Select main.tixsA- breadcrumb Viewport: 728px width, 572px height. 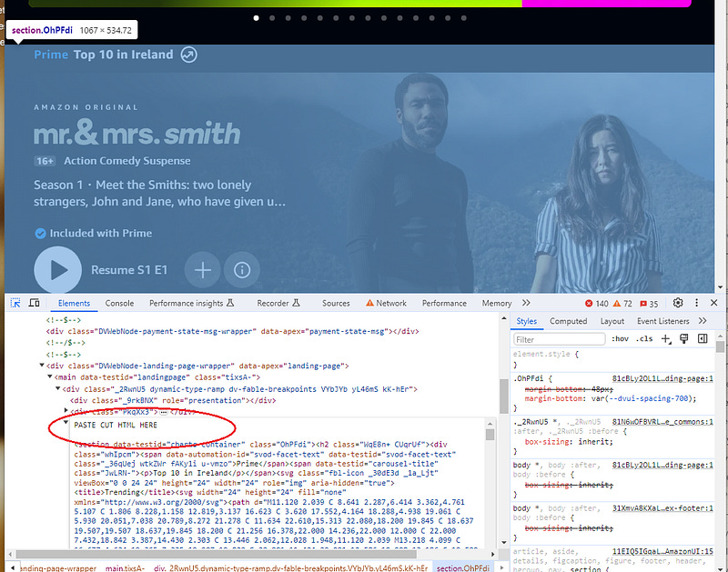pos(125,567)
